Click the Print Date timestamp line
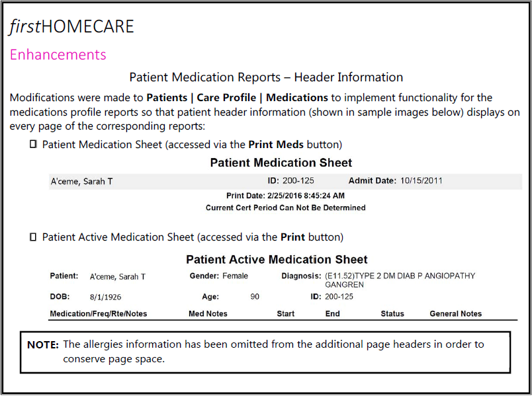The width and height of the screenshot is (532, 396). [285, 196]
